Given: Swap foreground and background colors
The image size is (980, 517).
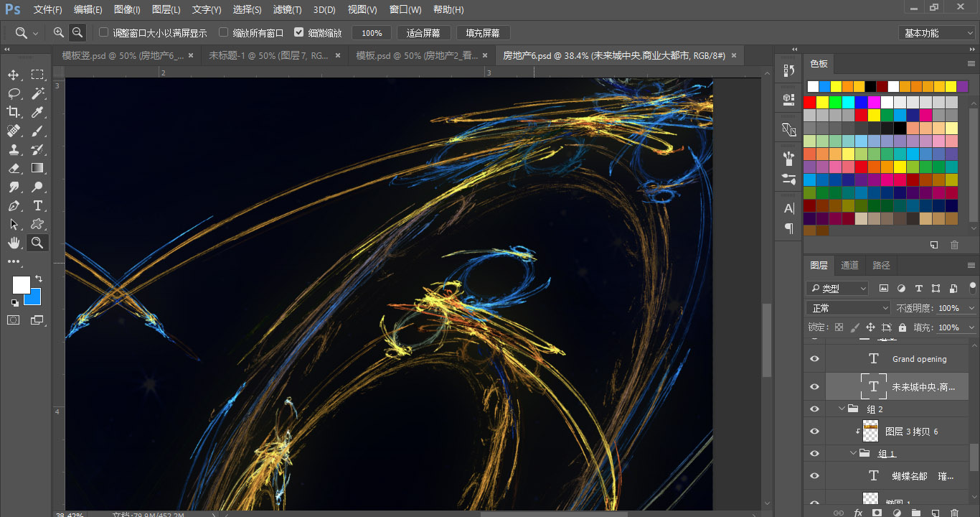Looking at the screenshot, I should tap(39, 278).
